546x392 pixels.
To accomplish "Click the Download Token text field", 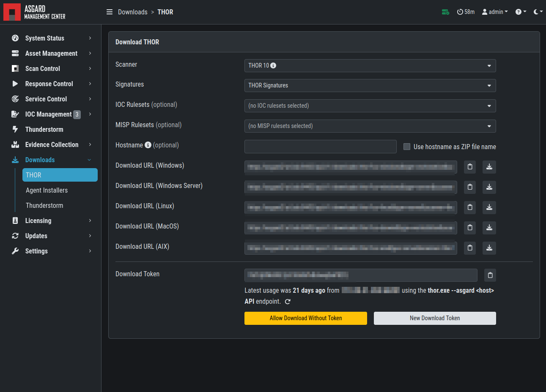I will tap(361, 275).
